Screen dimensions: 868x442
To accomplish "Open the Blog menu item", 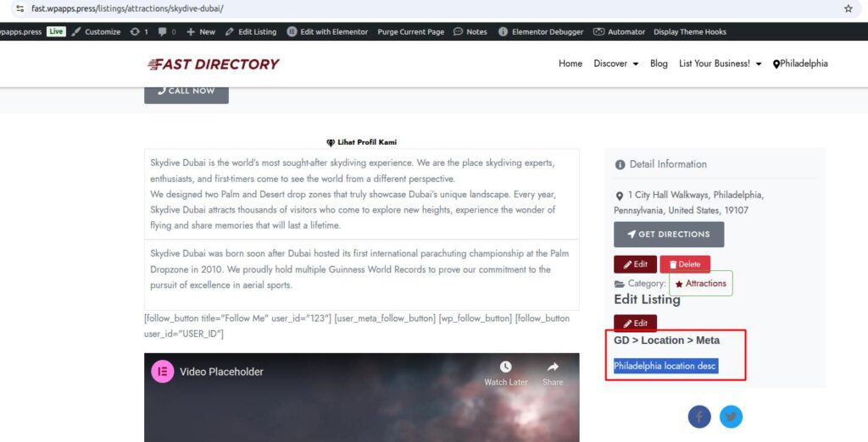I will [659, 64].
